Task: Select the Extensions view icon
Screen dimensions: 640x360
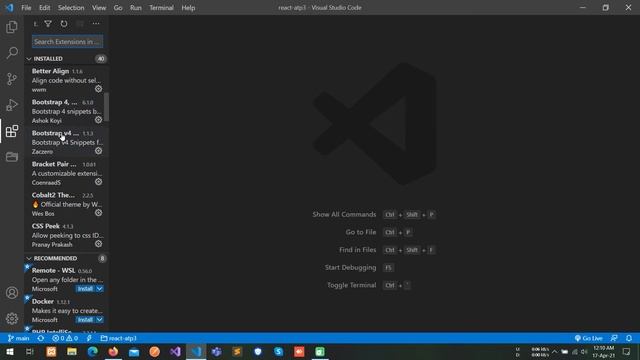Action: (x=12, y=131)
